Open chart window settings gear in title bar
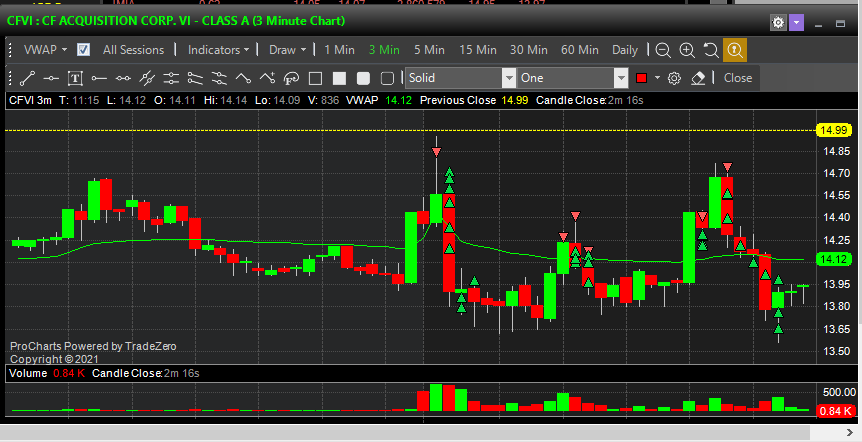Screen dimensions: 862x442 tap(778, 23)
